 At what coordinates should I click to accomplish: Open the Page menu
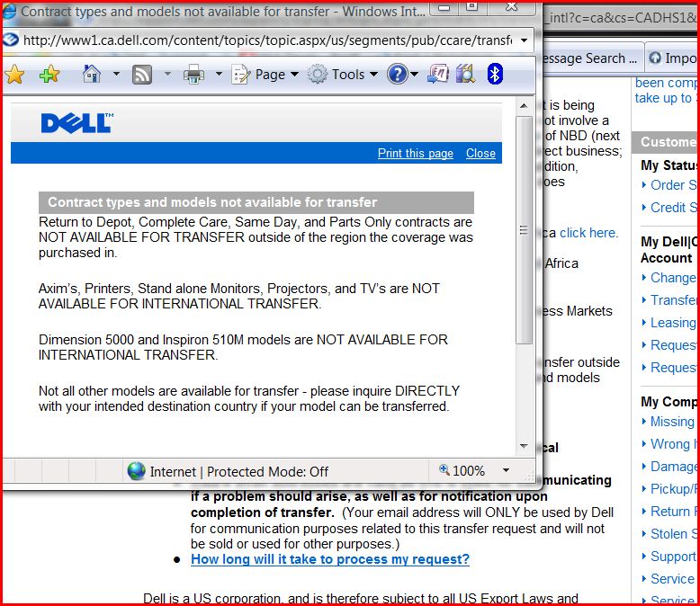click(265, 75)
